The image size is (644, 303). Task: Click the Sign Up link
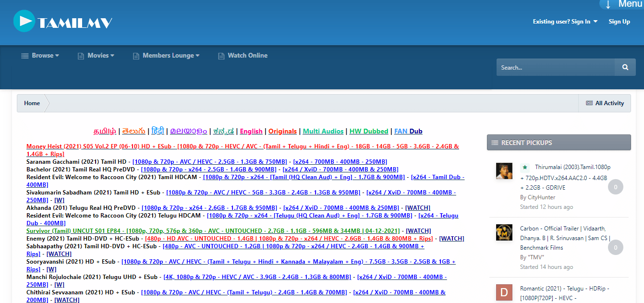(x=619, y=22)
